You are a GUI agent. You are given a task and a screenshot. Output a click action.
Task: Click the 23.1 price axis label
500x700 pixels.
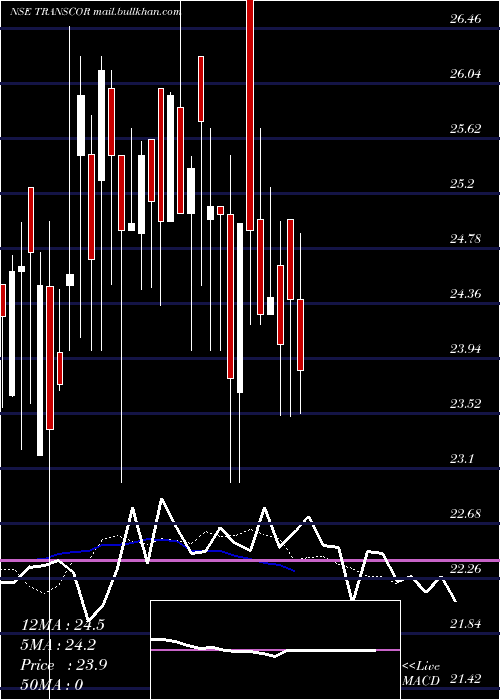[x=462, y=458]
